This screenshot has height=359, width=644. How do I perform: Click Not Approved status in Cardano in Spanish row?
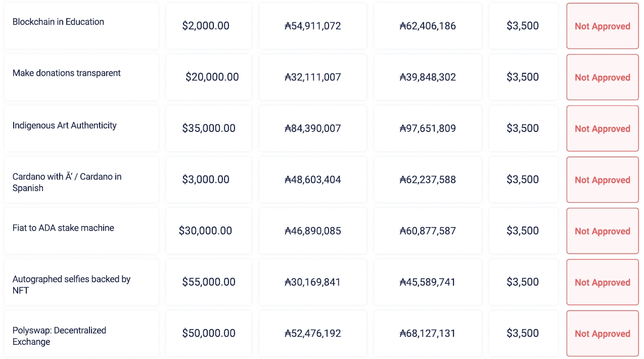(x=602, y=180)
